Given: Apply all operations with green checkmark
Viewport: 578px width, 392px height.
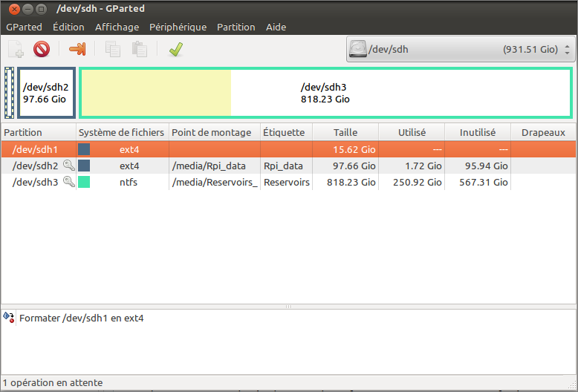Looking at the screenshot, I should click(x=176, y=50).
